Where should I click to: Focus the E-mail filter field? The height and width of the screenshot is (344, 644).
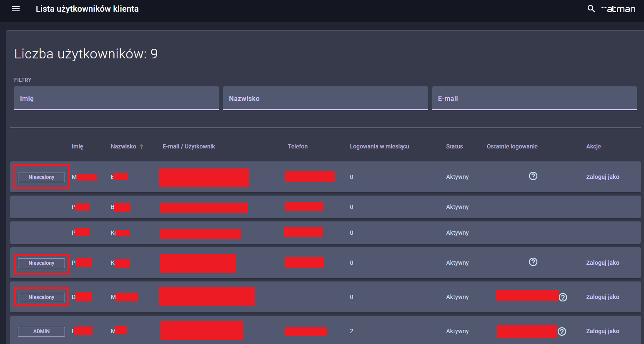coord(534,98)
